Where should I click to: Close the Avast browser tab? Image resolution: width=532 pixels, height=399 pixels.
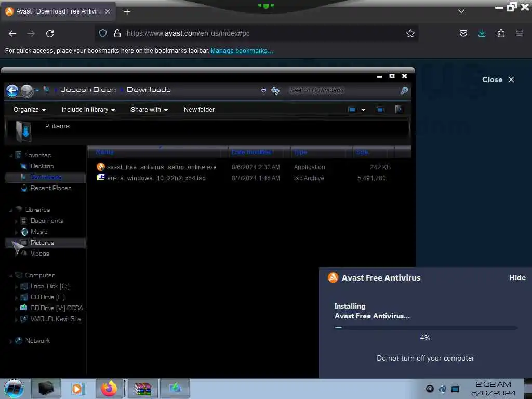(x=108, y=11)
